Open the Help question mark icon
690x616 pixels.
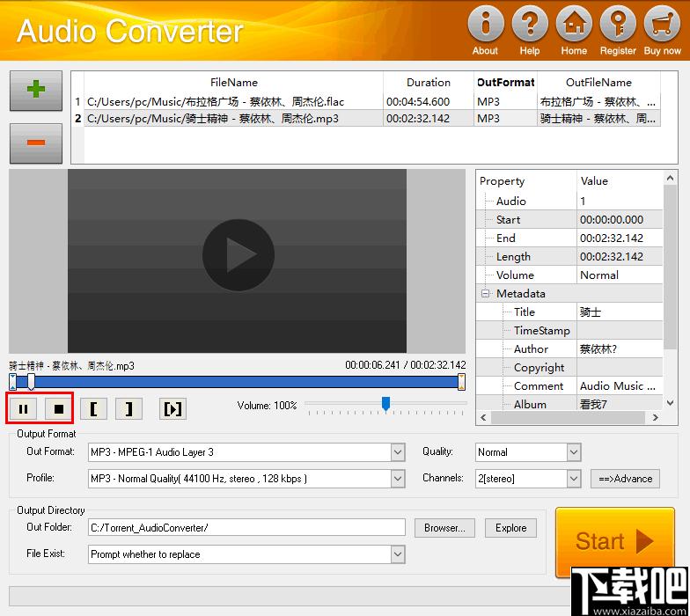click(x=530, y=24)
